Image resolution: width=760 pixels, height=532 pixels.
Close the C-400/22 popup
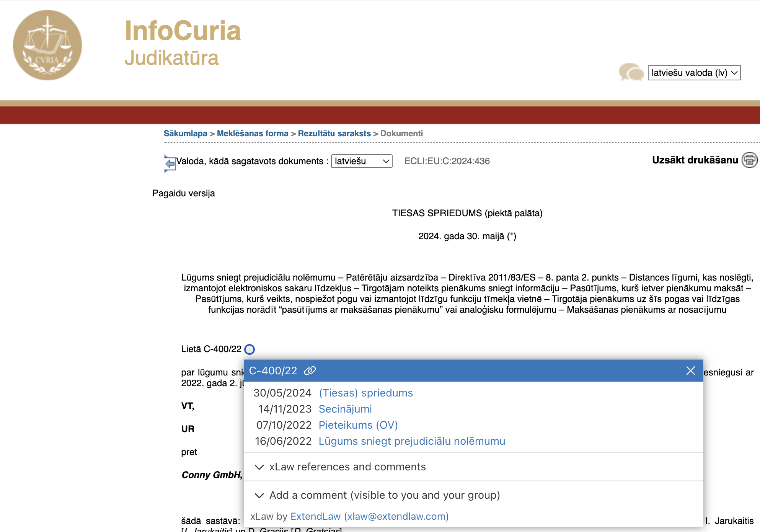click(690, 370)
